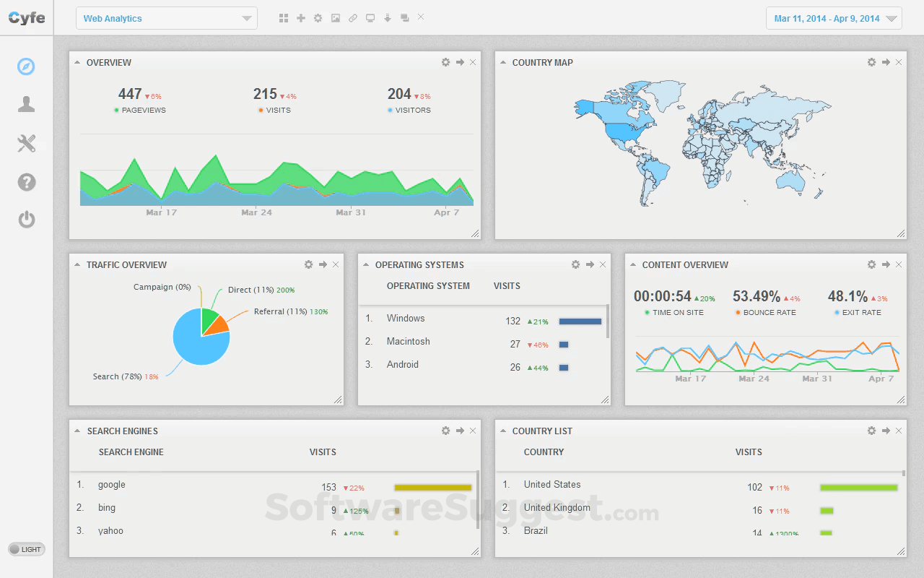Image resolution: width=924 pixels, height=578 pixels.
Task: Add a new widget with the plus icon
Action: tap(301, 17)
